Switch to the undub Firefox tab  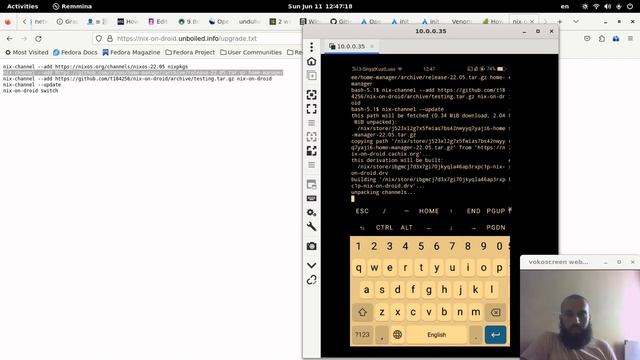(x=249, y=22)
